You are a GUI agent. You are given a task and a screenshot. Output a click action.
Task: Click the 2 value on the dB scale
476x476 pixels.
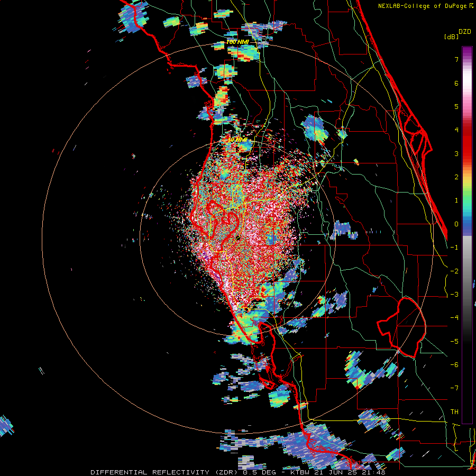coord(456,177)
